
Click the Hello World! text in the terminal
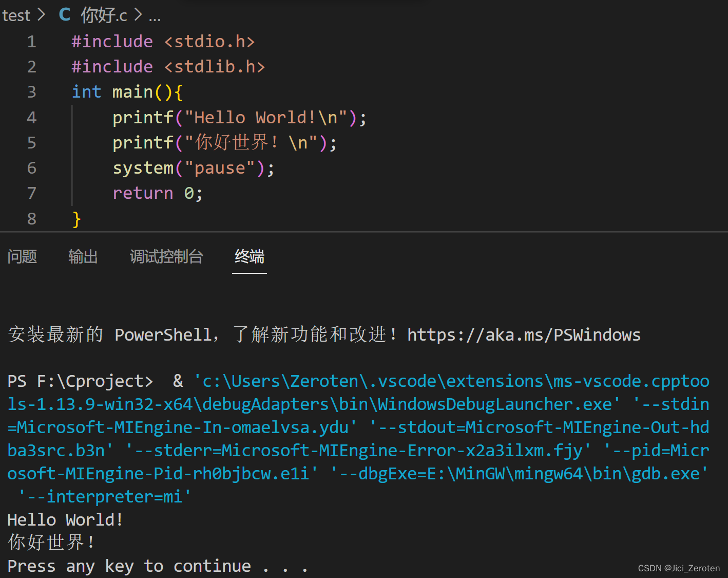click(x=64, y=519)
